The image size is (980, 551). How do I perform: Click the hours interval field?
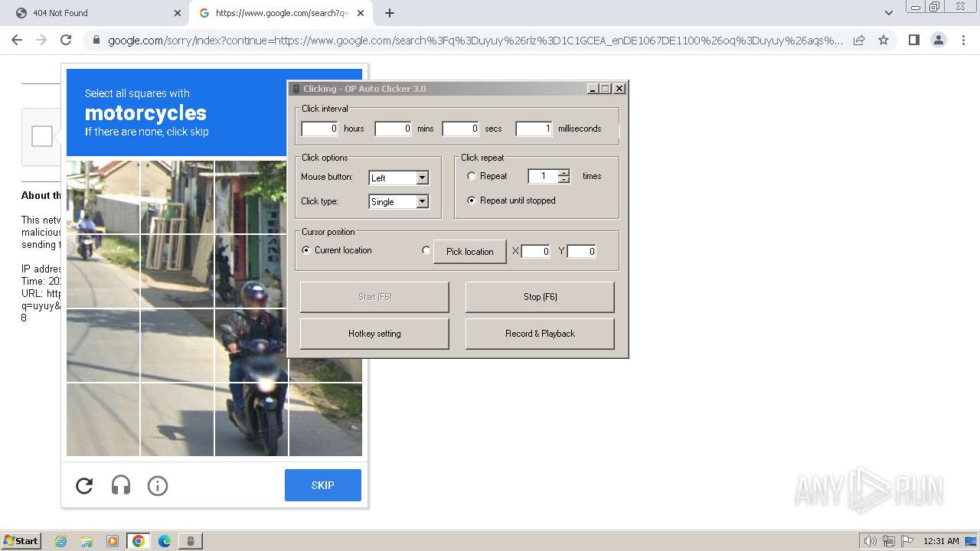coord(320,129)
